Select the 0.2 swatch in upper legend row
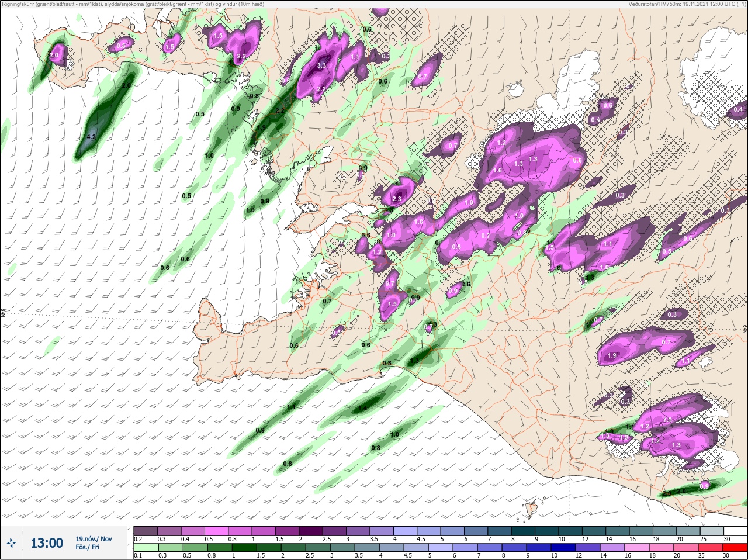Viewport: 748px width, 560px height. coord(146,530)
